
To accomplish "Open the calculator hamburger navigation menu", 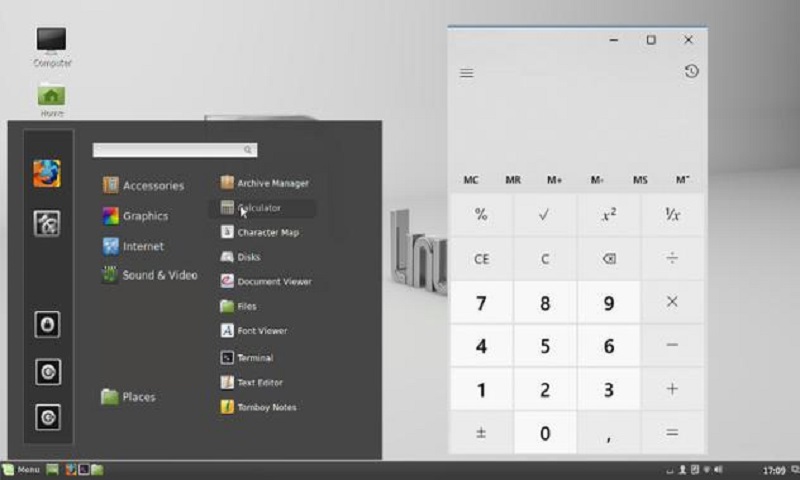I will click(x=466, y=73).
